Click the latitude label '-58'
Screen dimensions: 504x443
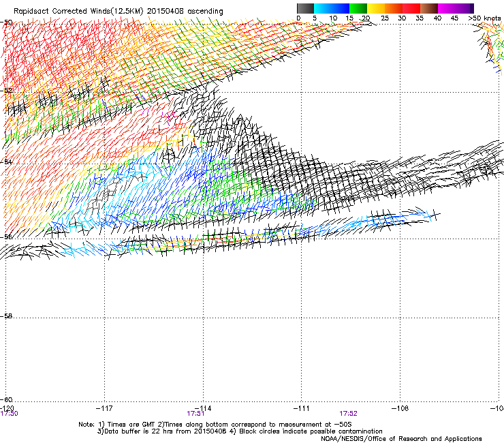(x=6, y=316)
